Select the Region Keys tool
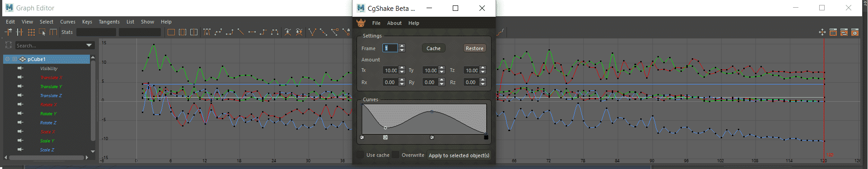This screenshot has width=868, height=169. 42,32
